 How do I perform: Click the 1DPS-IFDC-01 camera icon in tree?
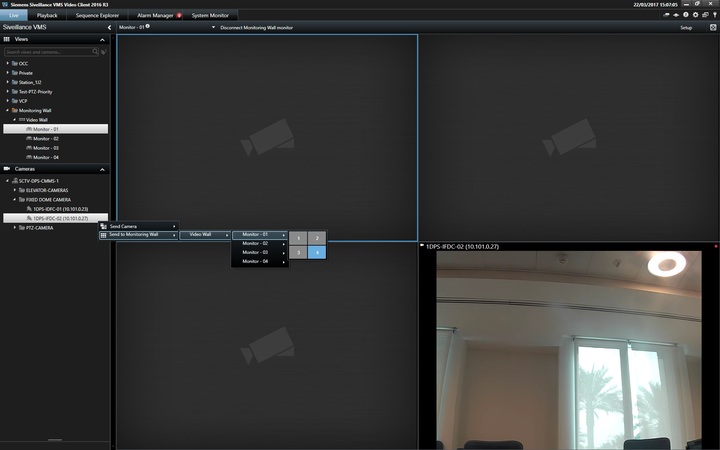29,209
